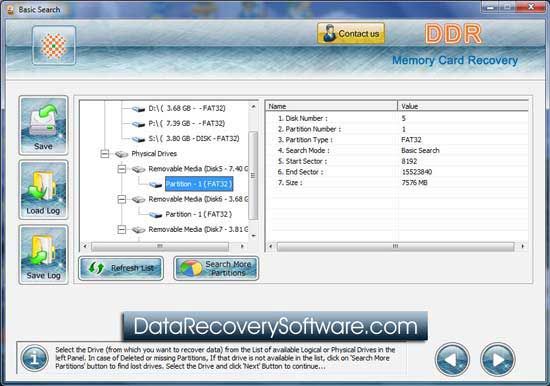
Task: Click the Save Log icon
Action: click(x=43, y=254)
